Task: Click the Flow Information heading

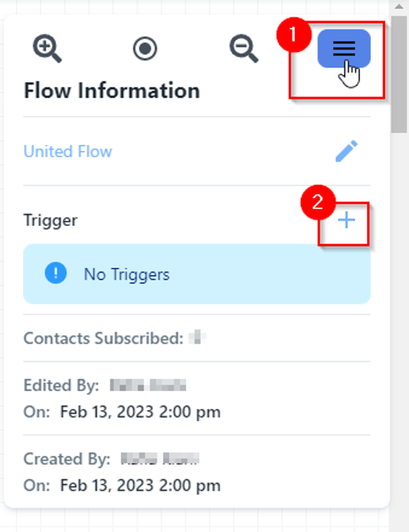Action: [111, 91]
